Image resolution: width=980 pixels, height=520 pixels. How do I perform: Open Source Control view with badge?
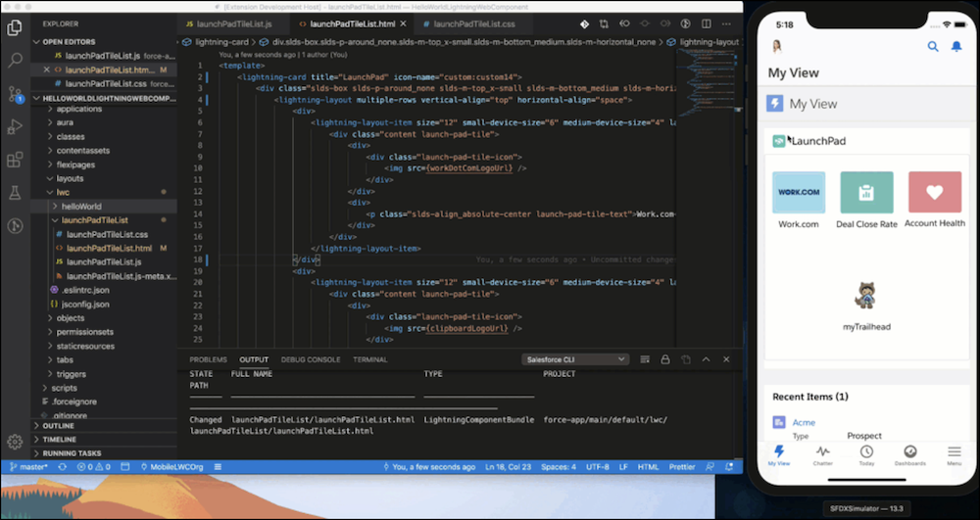(x=15, y=94)
